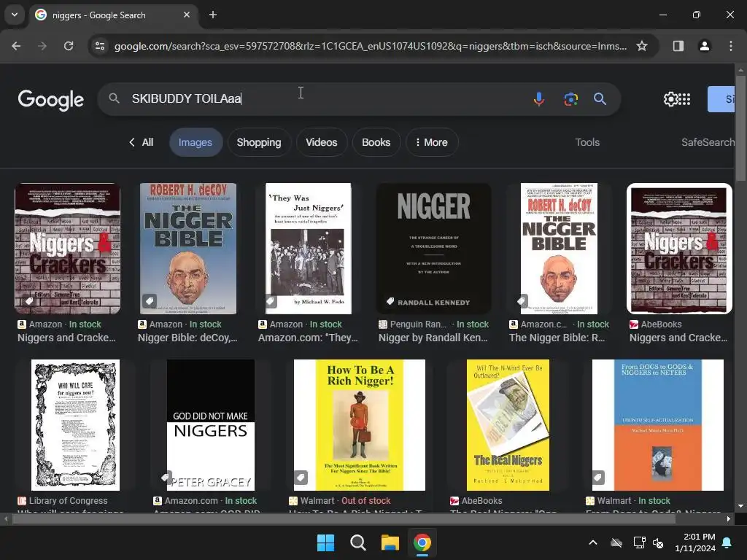Reload the current page
This screenshot has width=747, height=560.
(x=69, y=46)
